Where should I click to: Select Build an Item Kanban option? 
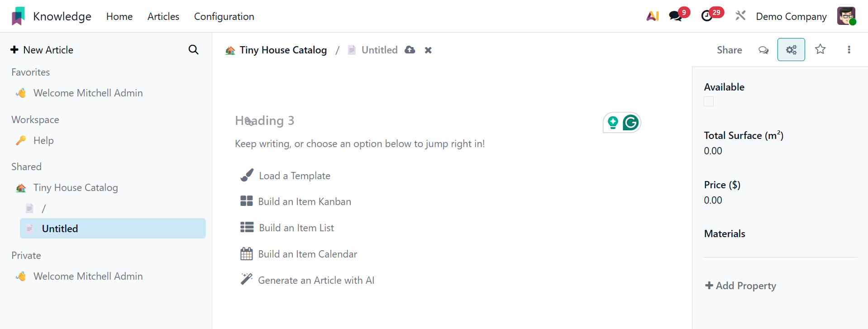[304, 202]
